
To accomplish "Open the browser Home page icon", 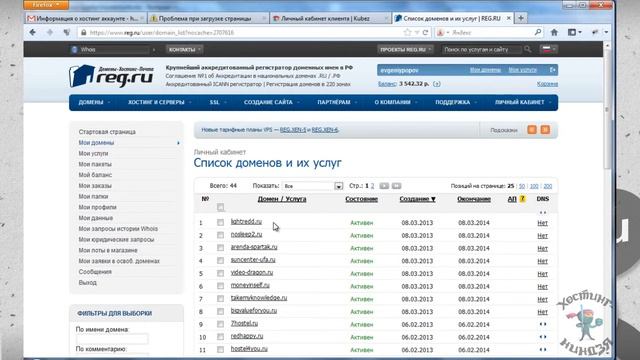I will pyautogui.click(x=554, y=32).
